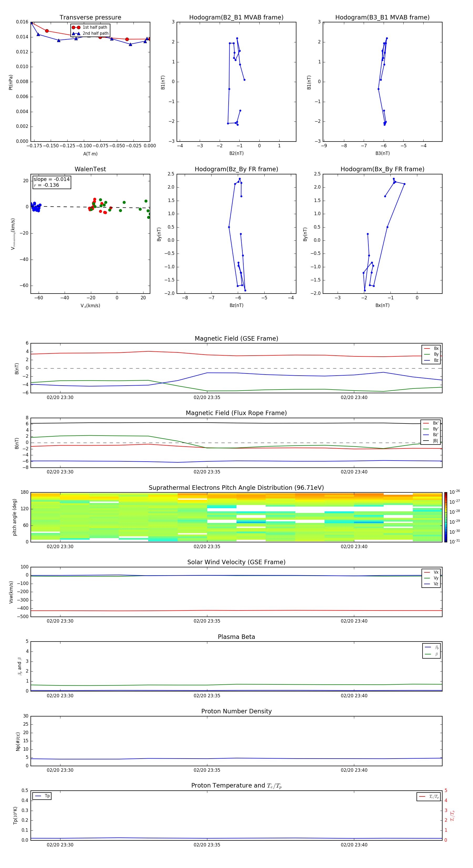The height and width of the screenshot is (868, 473).
Task: Click Bz' entry in Flux Rope legend
Action: [431, 435]
